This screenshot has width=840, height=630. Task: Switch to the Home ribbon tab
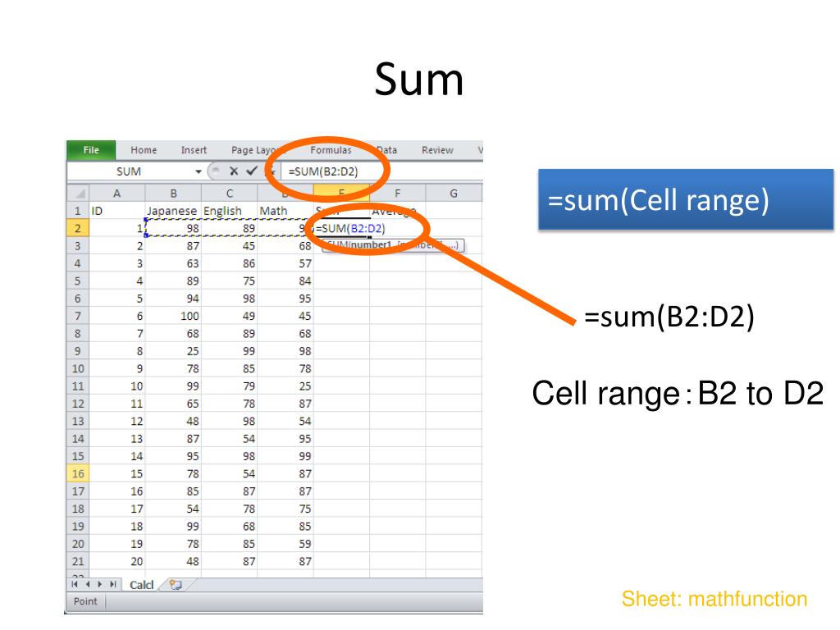144,150
